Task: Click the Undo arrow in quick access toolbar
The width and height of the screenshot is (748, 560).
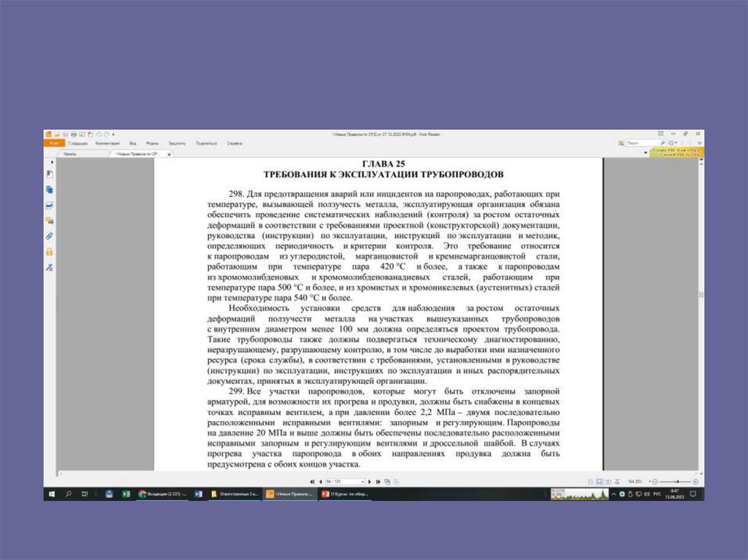Action: 99,134
